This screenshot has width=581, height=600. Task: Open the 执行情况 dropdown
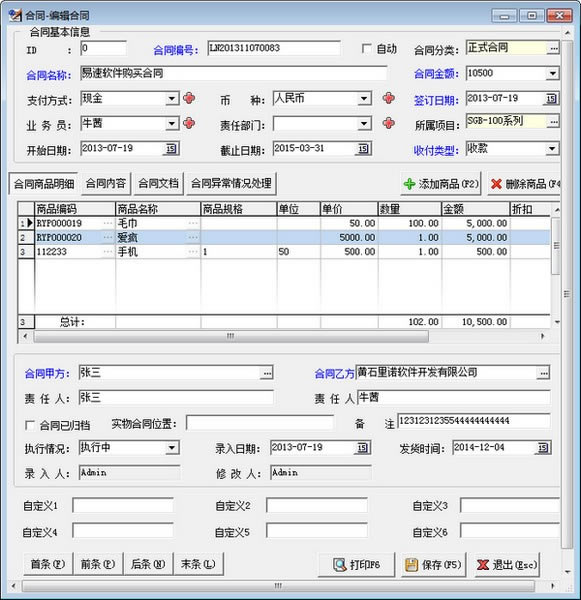pos(172,447)
